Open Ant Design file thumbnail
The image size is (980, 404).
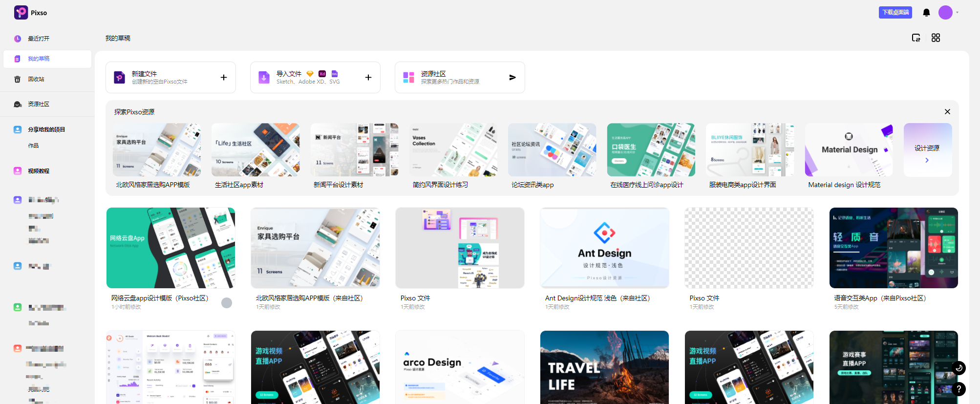pyautogui.click(x=604, y=248)
